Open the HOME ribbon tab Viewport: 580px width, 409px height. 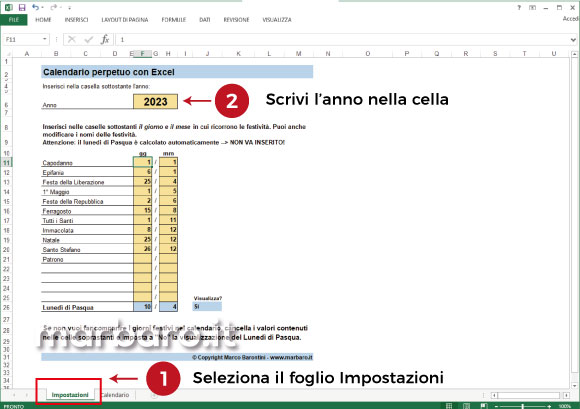43,20
